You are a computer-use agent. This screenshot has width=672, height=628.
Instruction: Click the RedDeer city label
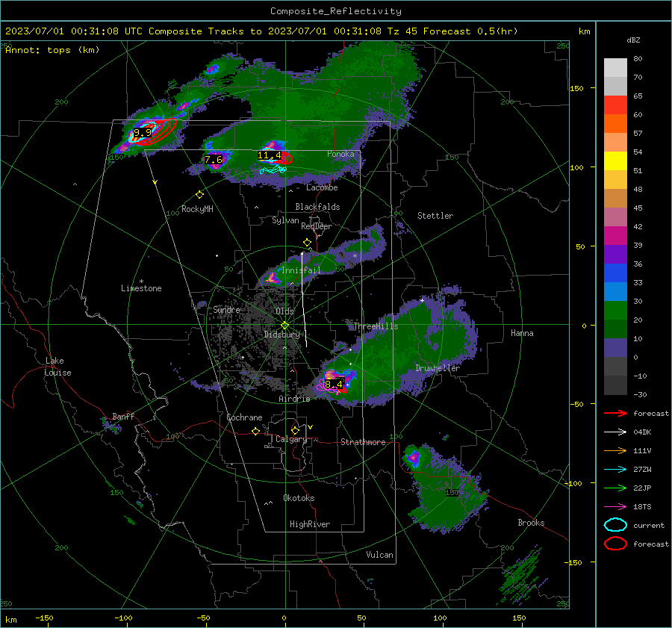coord(317,226)
